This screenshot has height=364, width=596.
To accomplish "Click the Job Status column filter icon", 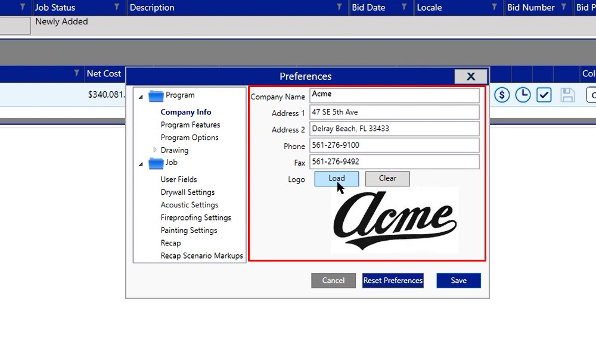I will [x=117, y=7].
